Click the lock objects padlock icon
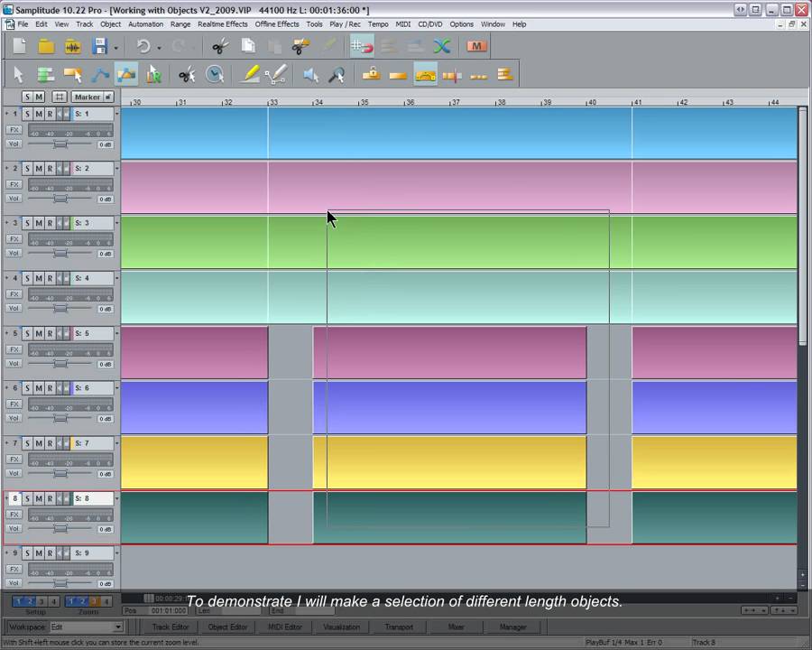This screenshot has width=812, height=650. pos(371,75)
